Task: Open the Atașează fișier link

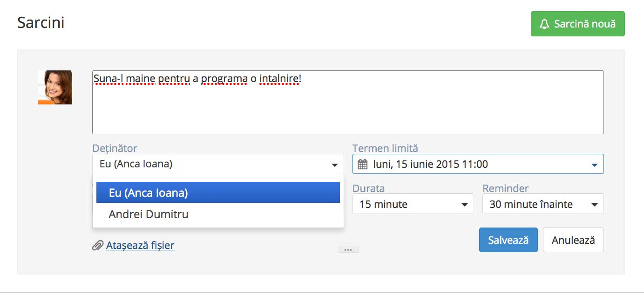Action: pyautogui.click(x=140, y=245)
